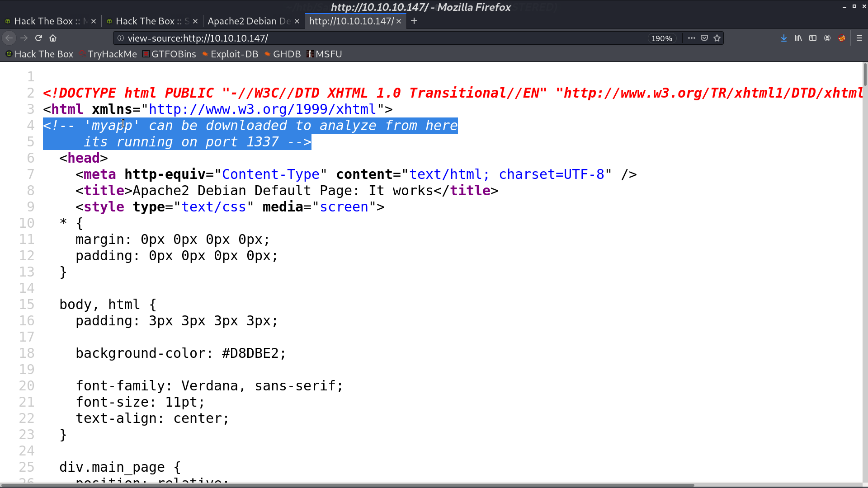Screen dimensions: 868x488
Task: Reload the current page
Action: tap(38, 38)
